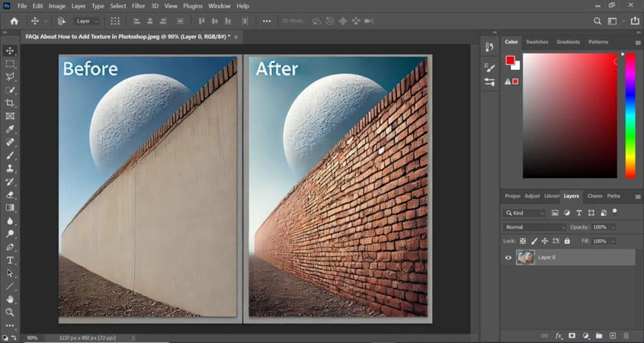
Task: Open the File menu
Action: pyautogui.click(x=22, y=6)
